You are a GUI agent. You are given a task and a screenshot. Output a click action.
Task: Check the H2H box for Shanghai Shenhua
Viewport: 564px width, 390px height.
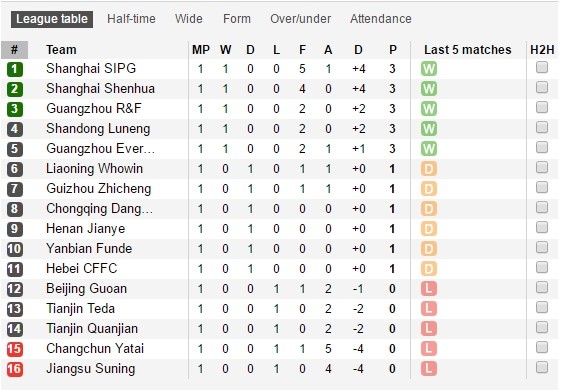[x=542, y=87]
